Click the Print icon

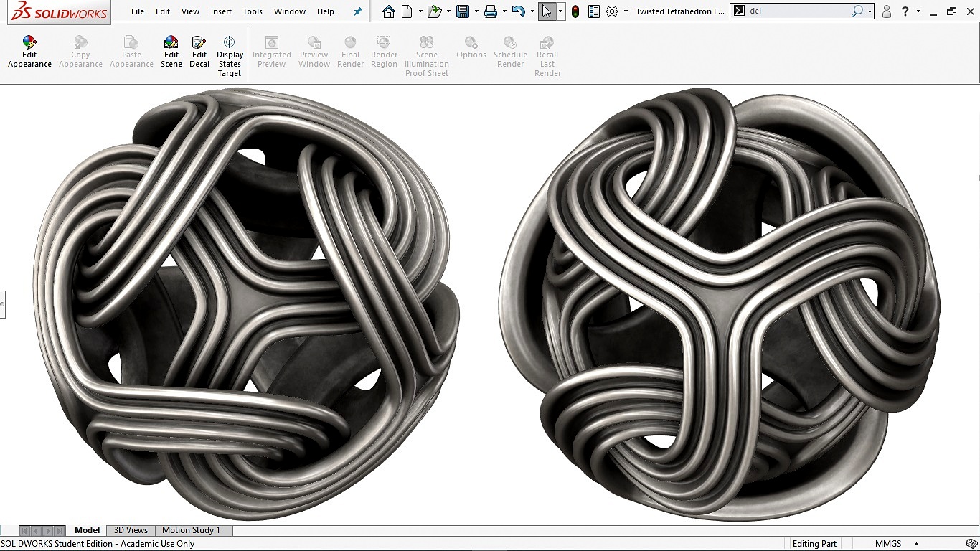pos(491,11)
